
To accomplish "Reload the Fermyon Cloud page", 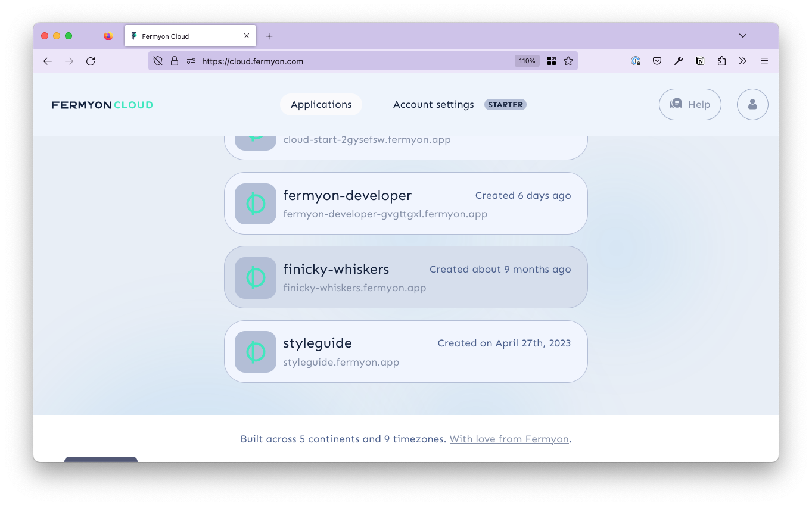I will (91, 61).
